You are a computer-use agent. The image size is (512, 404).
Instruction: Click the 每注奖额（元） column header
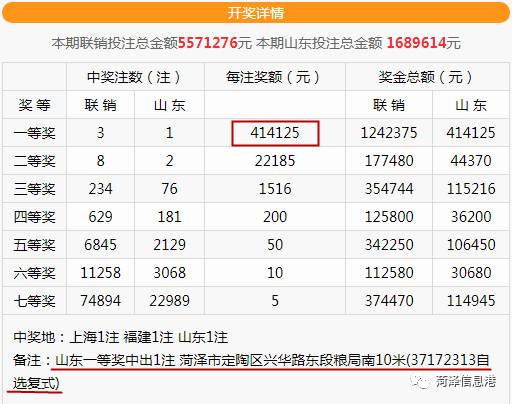(x=275, y=77)
